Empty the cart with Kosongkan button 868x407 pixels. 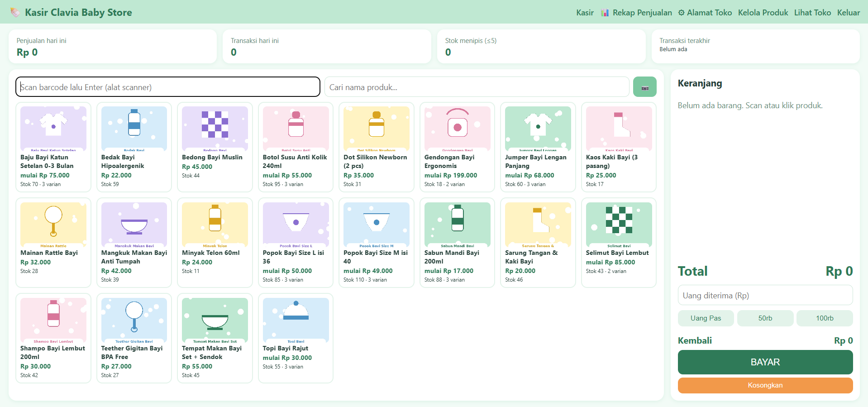click(x=765, y=385)
